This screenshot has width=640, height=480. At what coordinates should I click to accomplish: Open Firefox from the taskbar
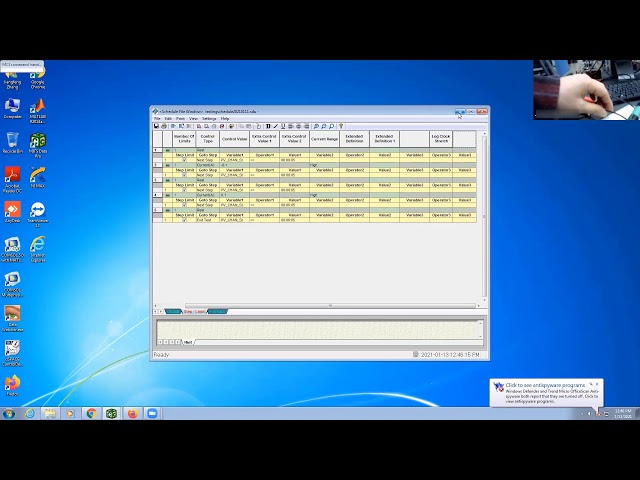(x=132, y=413)
